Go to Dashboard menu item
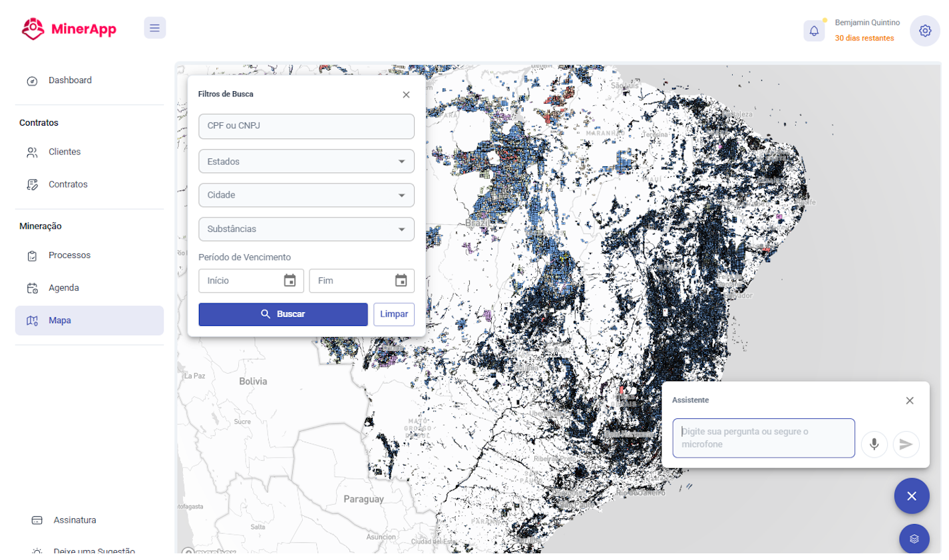This screenshot has height=560, width=949. pos(89,80)
